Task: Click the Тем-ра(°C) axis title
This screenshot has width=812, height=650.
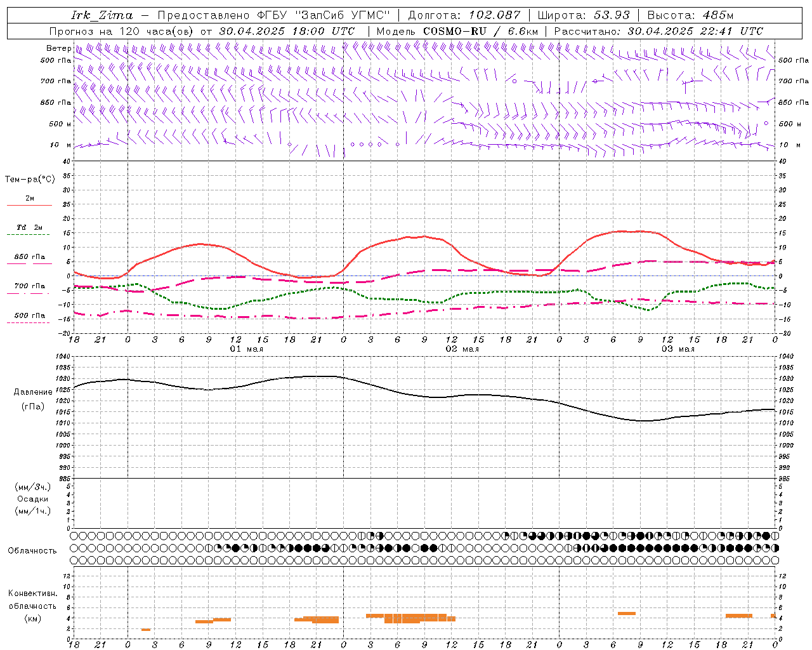Action: [30, 180]
